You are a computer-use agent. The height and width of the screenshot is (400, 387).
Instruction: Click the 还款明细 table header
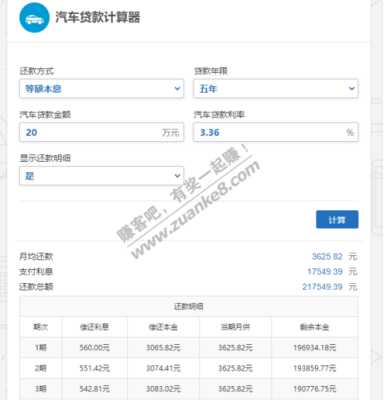[x=189, y=306]
